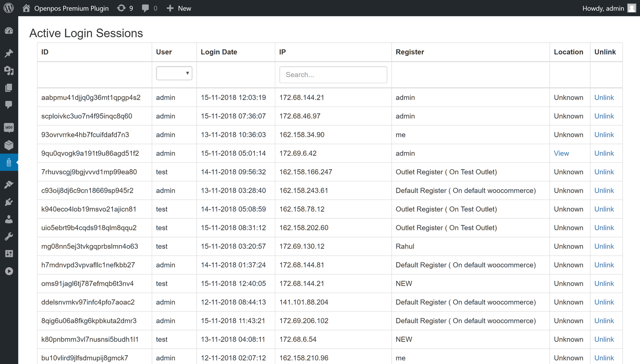Unlink the Rahul register session
The width and height of the screenshot is (640, 364).
point(604,246)
